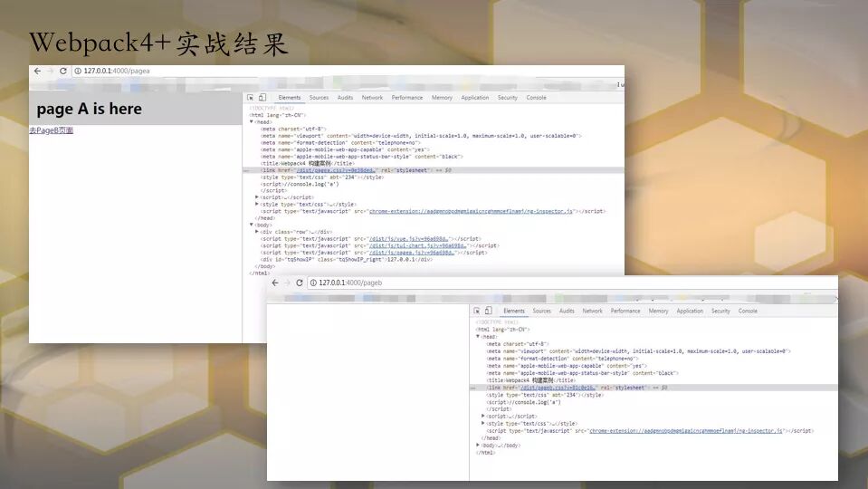Toggle the device toolbar icon in pagea DevTools
This screenshot has width=868, height=489.
pyautogui.click(x=262, y=98)
